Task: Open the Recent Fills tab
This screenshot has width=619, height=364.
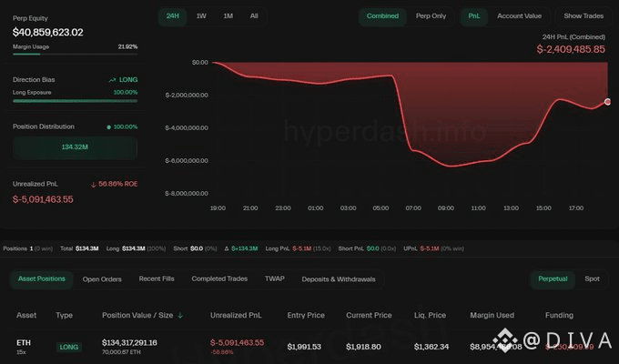Action: pyautogui.click(x=157, y=279)
